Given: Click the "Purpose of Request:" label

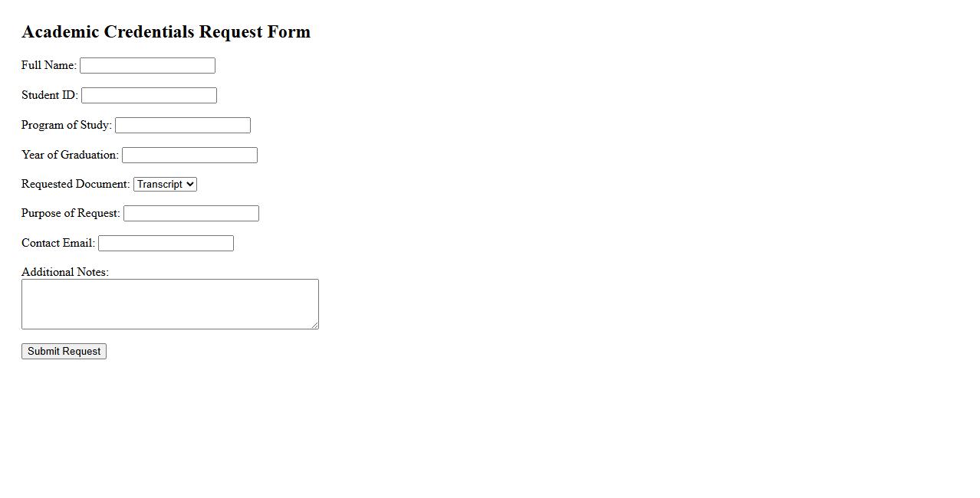Looking at the screenshot, I should (x=71, y=214).
